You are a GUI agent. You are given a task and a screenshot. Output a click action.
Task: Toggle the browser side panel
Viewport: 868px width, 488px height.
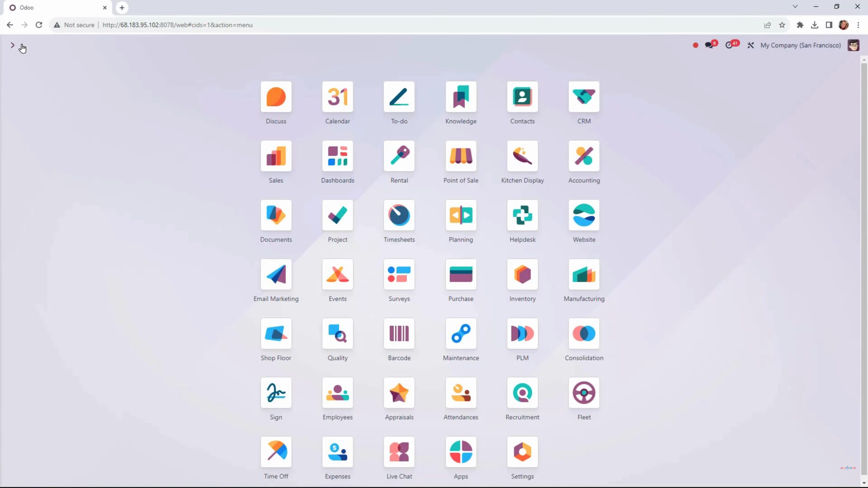(x=829, y=25)
